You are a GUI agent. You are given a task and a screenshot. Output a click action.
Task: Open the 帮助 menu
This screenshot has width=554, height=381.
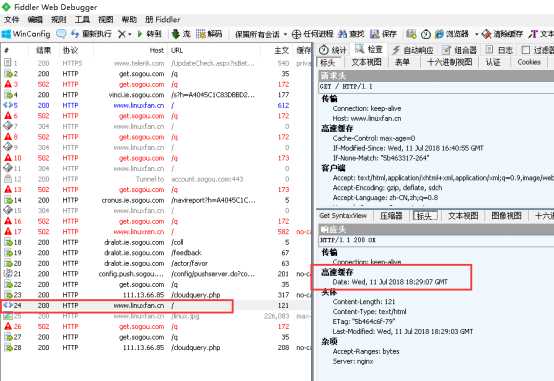tap(129, 19)
